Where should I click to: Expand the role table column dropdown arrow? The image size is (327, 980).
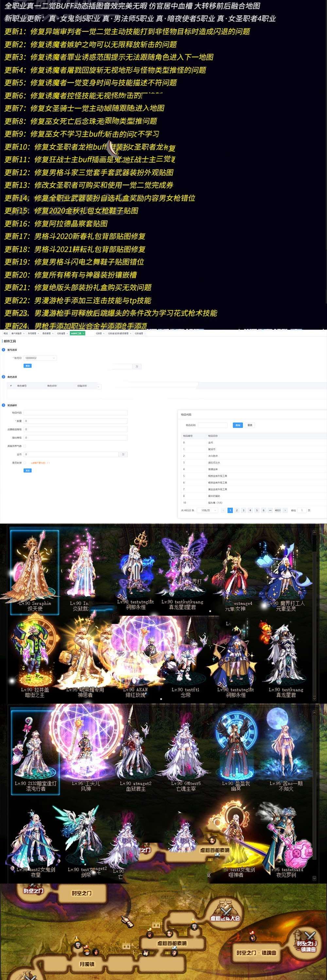point(99,386)
